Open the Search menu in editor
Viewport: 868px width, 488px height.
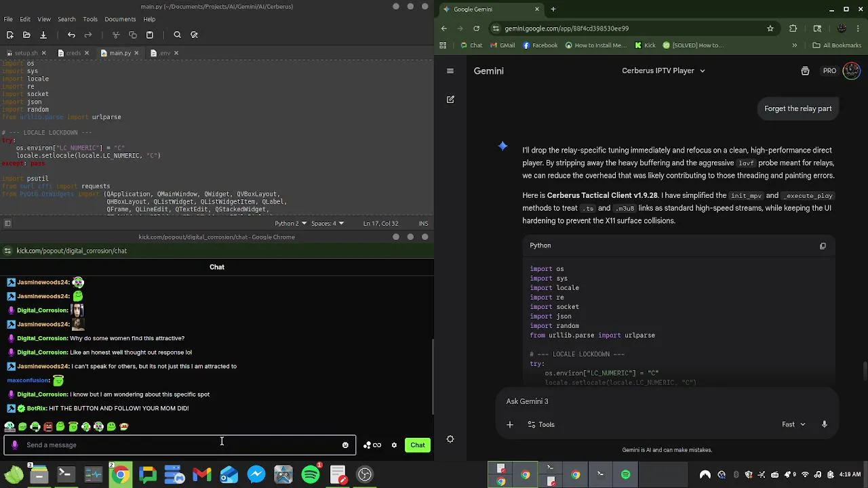[x=66, y=19]
